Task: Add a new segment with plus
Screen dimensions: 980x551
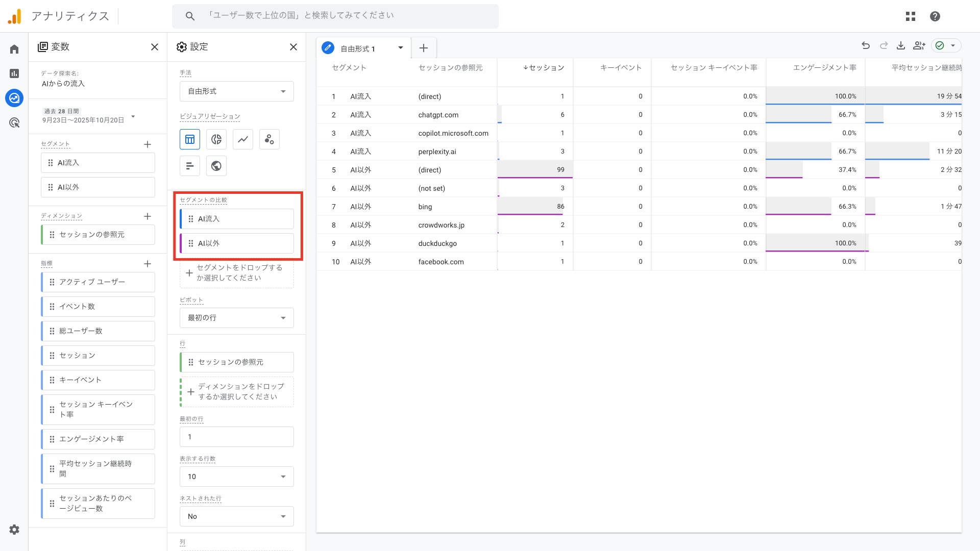Action: pyautogui.click(x=148, y=144)
